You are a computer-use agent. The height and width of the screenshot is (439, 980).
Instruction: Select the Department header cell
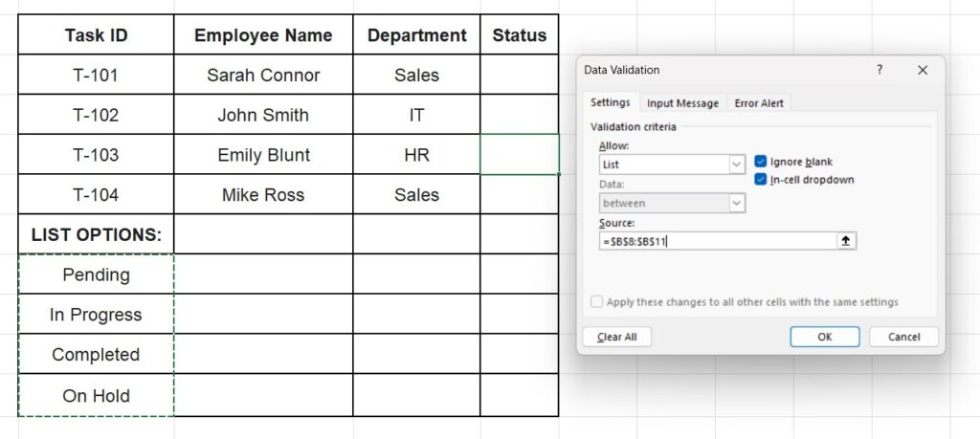point(417,35)
